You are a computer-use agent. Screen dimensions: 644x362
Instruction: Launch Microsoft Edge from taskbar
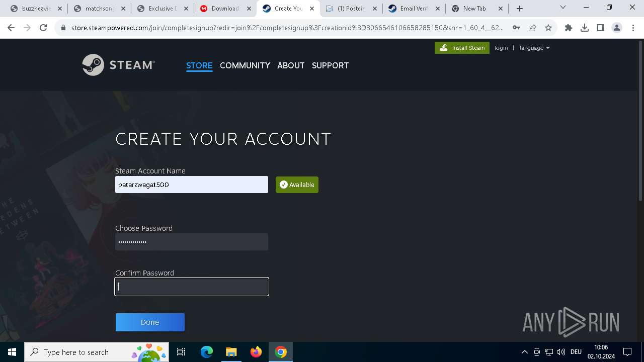[x=207, y=352]
